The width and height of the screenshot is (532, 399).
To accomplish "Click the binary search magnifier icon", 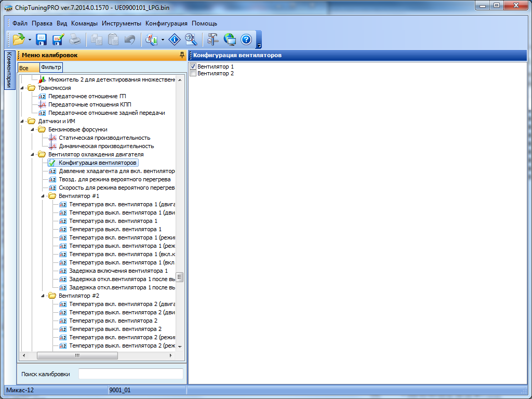I will click(x=191, y=39).
